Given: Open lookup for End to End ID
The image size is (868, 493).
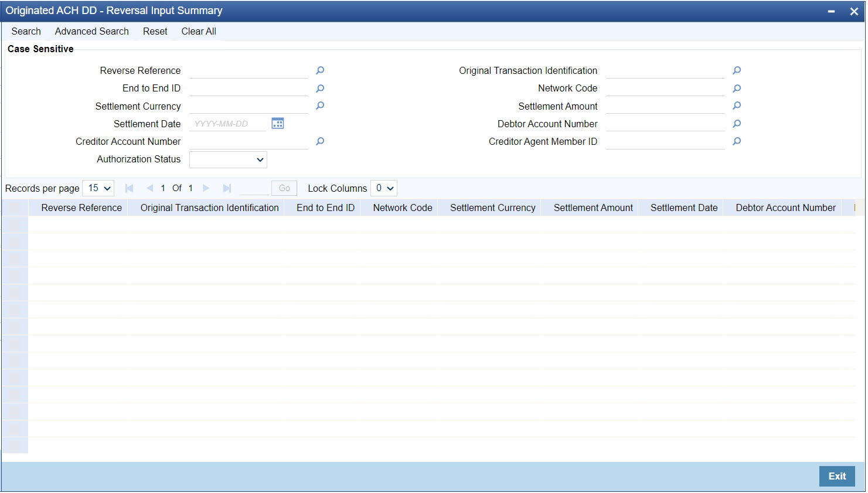Looking at the screenshot, I should tap(320, 89).
